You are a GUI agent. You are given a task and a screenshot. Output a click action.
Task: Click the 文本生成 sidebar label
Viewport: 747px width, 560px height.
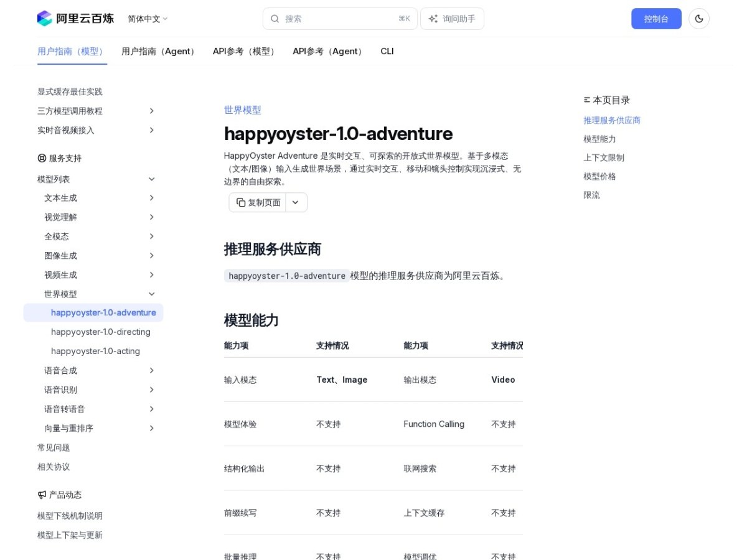60,198
